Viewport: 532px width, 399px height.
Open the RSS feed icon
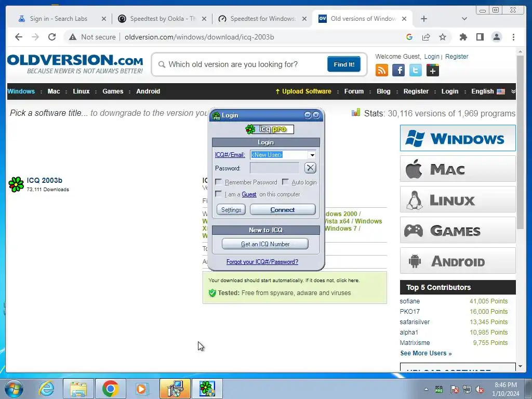point(382,70)
